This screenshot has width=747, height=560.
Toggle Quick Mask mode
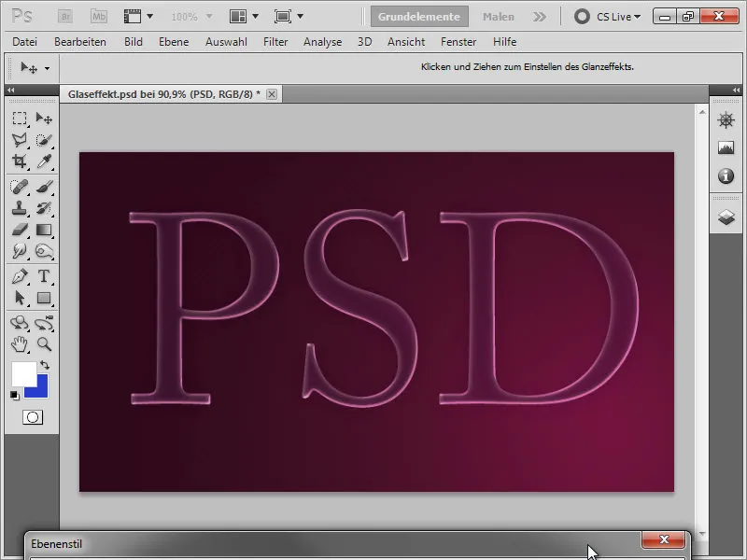(33, 417)
